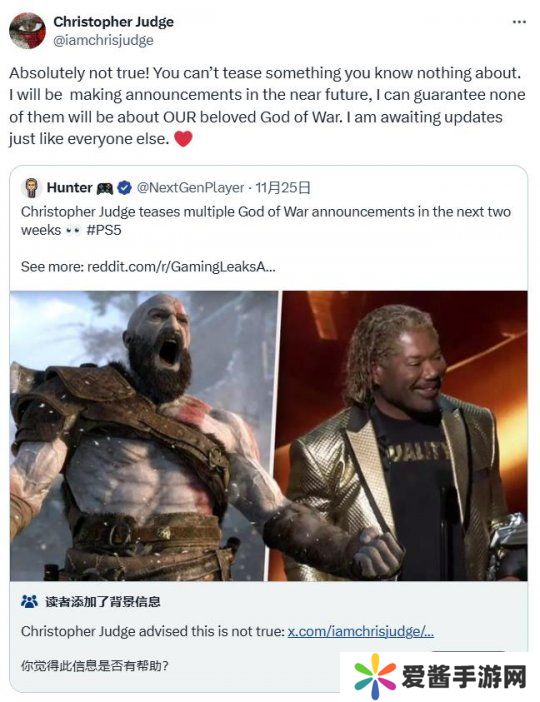Open the x.com/iamchrisjudge/... note link
Image resolution: width=540 pixels, height=702 pixels.
click(360, 631)
